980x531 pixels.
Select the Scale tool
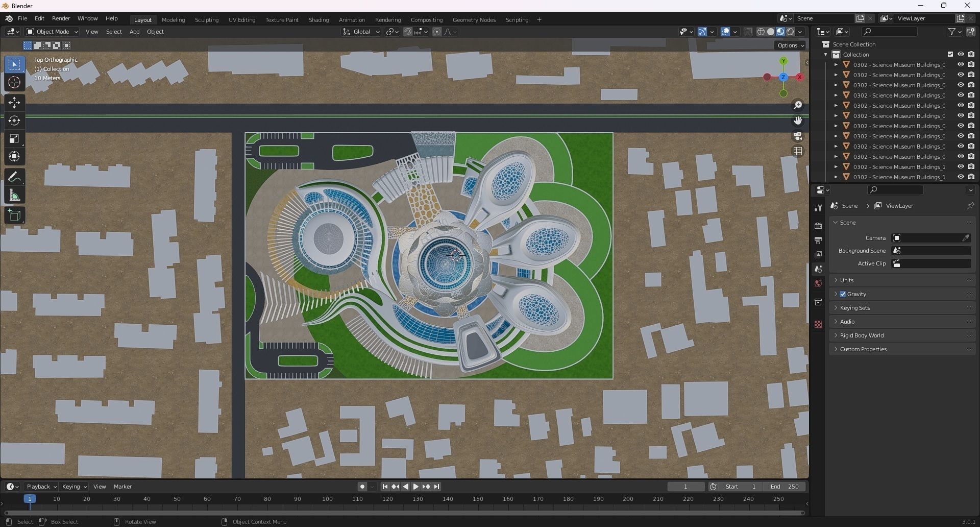(14, 138)
